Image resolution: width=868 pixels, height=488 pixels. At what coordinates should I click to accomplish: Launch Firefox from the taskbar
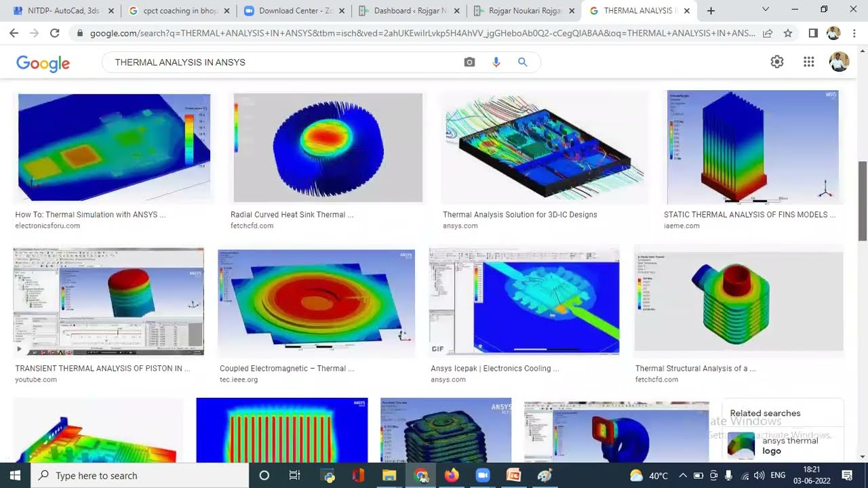(452, 475)
